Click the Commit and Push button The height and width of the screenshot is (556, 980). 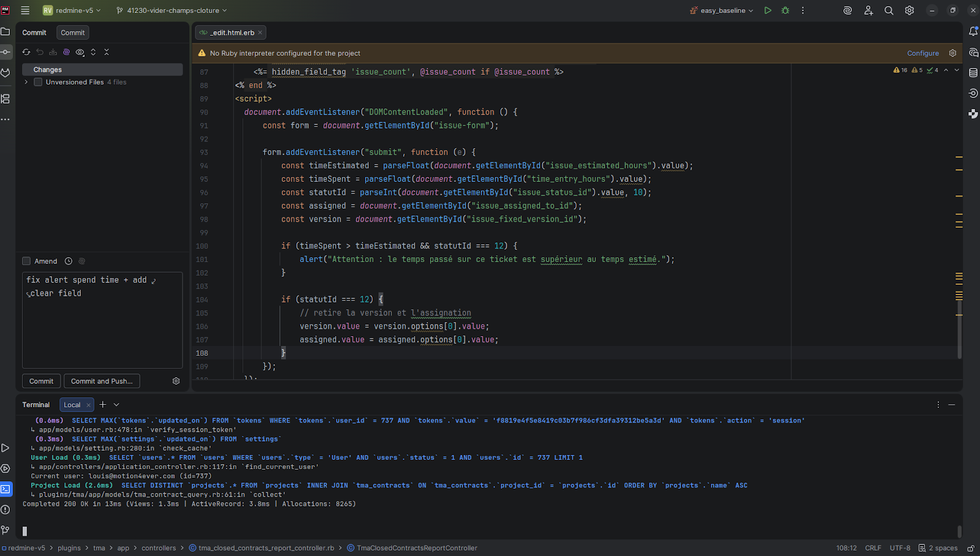102,381
